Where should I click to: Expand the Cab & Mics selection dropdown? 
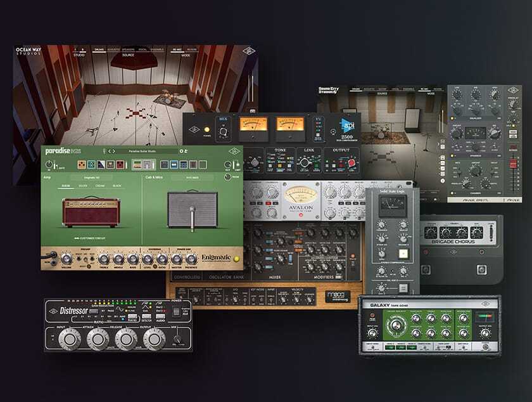(x=191, y=176)
